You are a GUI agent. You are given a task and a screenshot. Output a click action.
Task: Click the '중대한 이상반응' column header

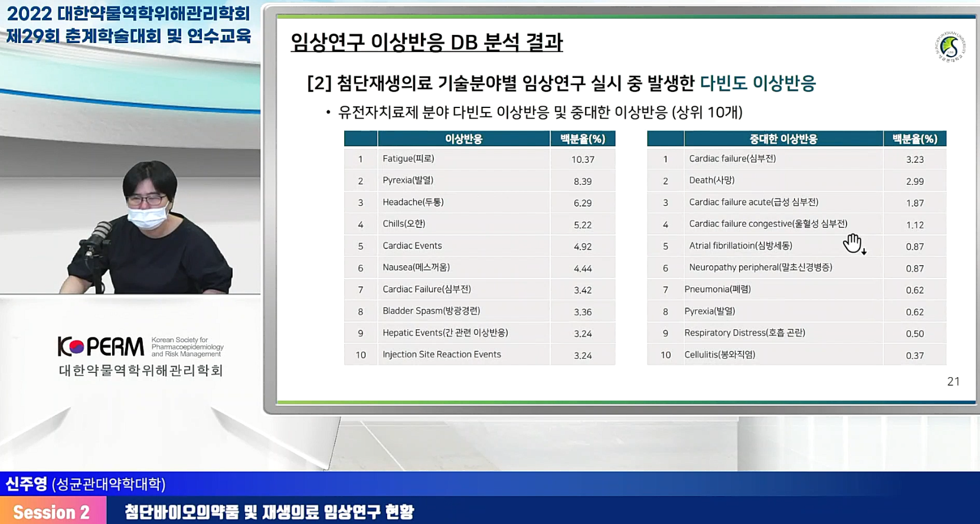(x=783, y=139)
